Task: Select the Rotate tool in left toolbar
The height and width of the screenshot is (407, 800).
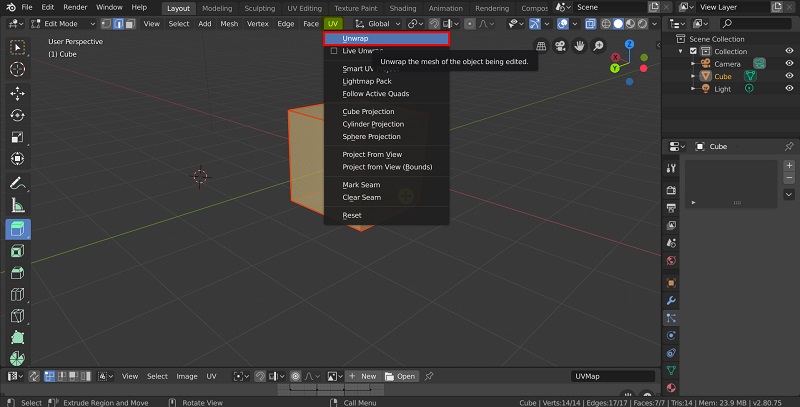Action: 17,115
